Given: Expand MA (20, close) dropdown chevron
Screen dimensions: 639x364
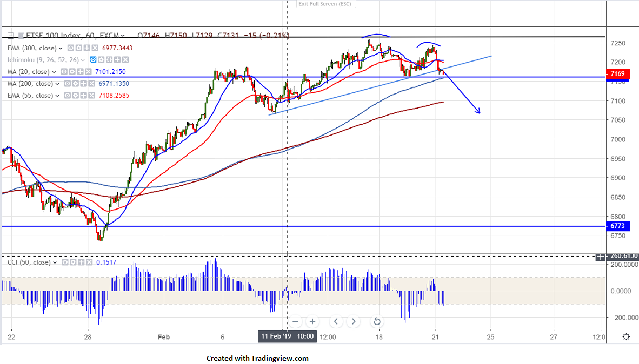Looking at the screenshot, I should pyautogui.click(x=54, y=72).
